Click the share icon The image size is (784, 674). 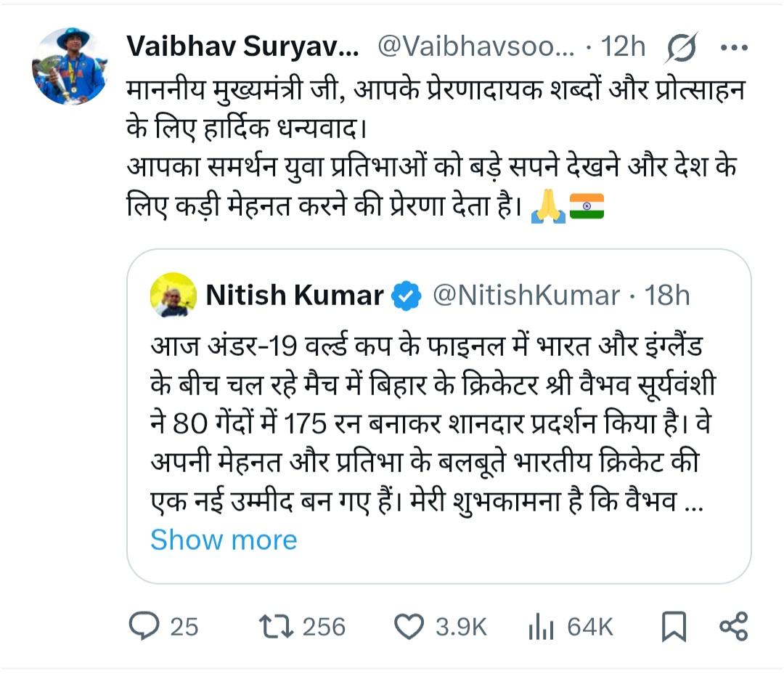pyautogui.click(x=732, y=626)
